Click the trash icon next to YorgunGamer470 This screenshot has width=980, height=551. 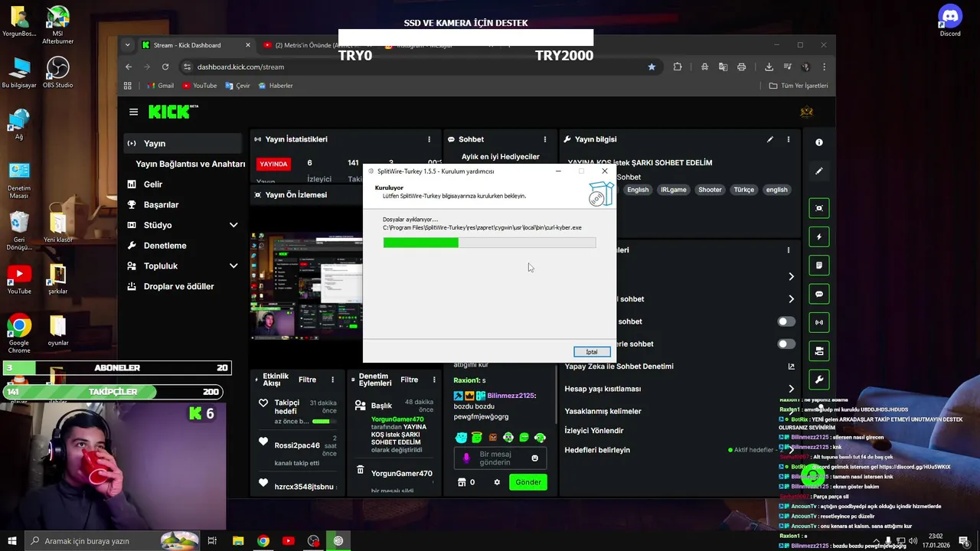(361, 470)
